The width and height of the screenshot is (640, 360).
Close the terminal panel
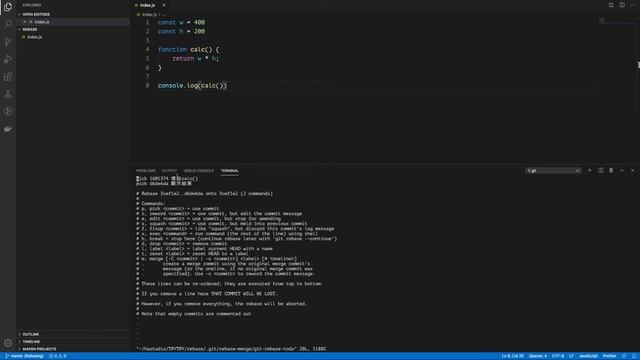pos(633,171)
